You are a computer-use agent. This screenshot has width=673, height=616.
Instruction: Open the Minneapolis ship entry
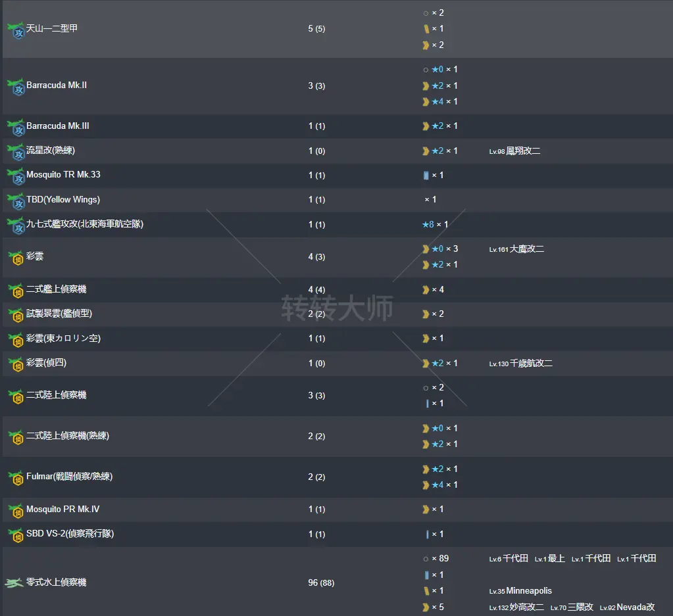pos(528,591)
